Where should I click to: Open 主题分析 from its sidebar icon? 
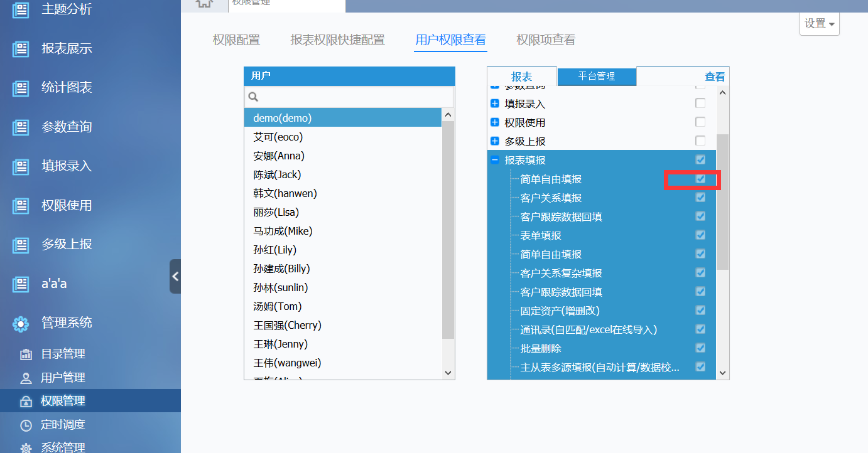(21, 9)
